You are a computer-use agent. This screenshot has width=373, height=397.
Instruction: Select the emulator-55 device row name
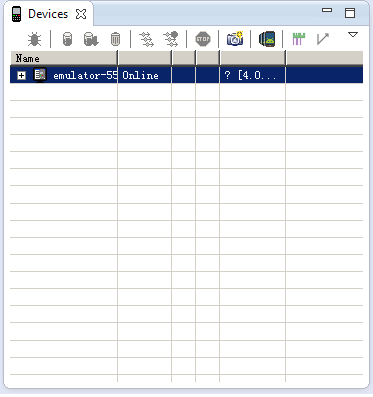(85, 76)
